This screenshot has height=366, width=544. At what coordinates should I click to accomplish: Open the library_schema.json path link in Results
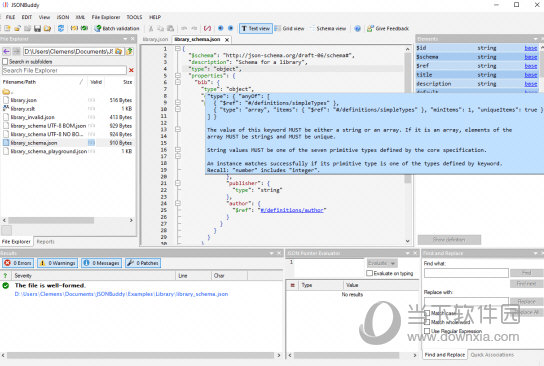[x=121, y=294]
